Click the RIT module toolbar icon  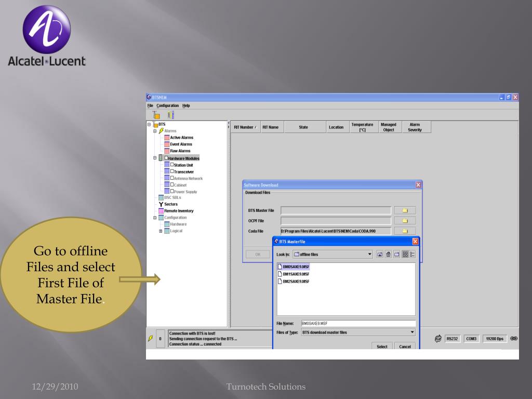coord(170,115)
